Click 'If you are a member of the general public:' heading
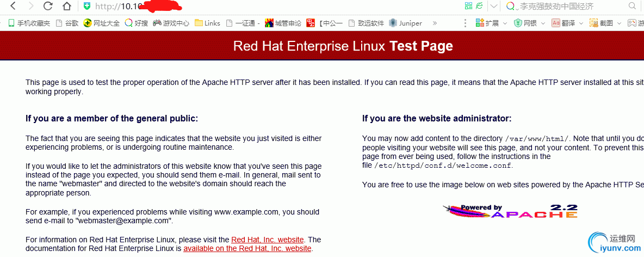 click(112, 119)
